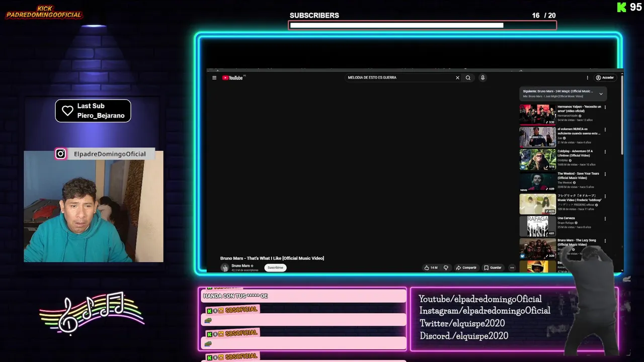Open the Hermanos Yaipen Necesito un amor thumbnail

pos(537,114)
